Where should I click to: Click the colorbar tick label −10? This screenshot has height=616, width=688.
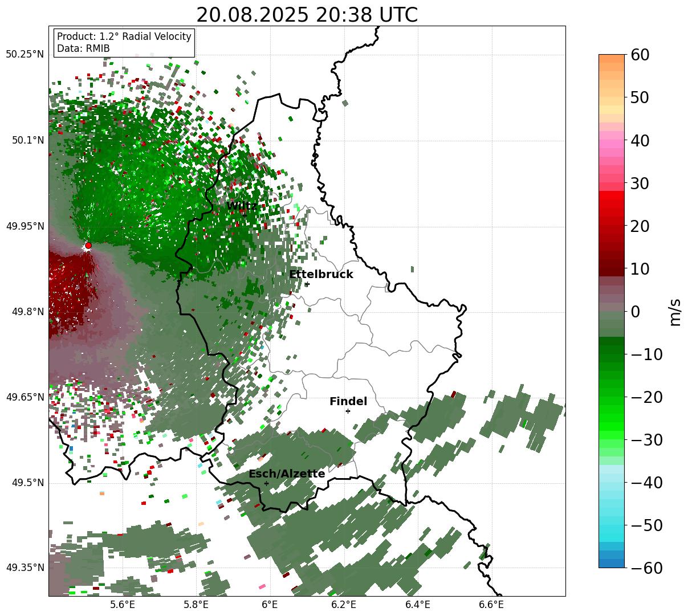pyautogui.click(x=646, y=354)
